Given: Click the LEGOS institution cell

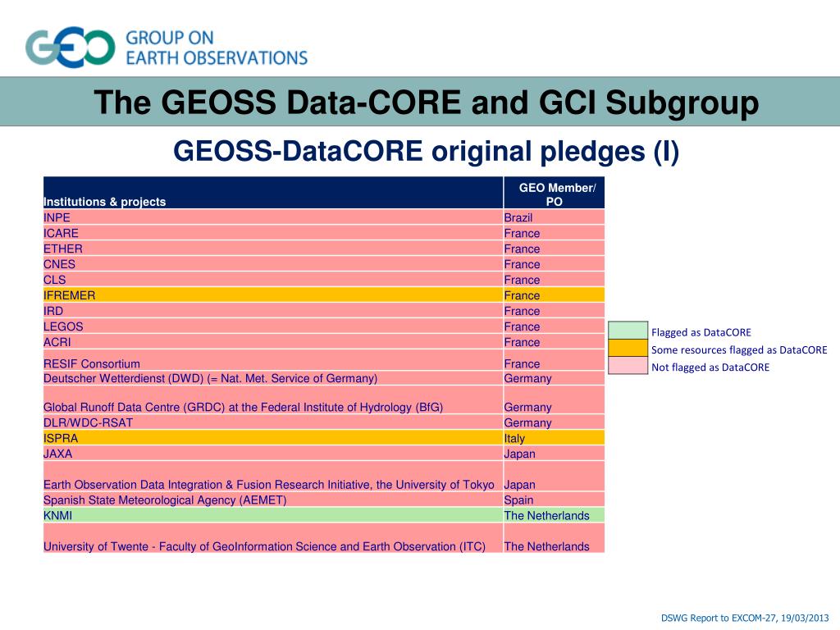Looking at the screenshot, I should [x=273, y=326].
